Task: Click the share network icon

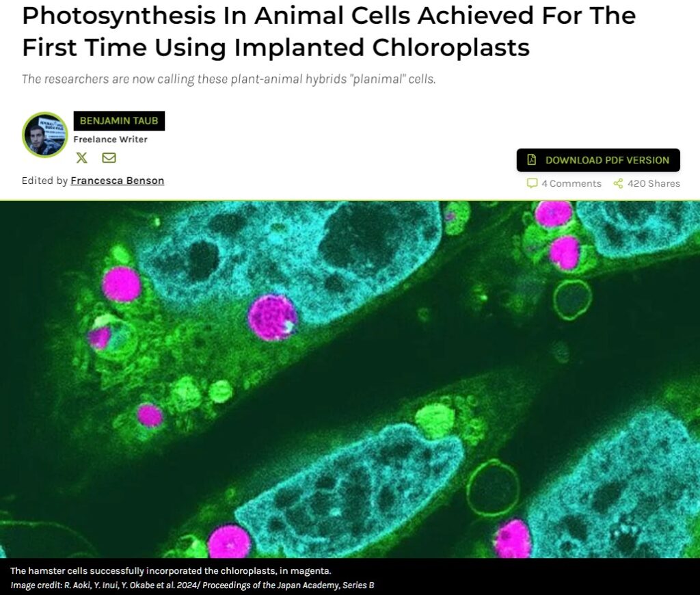Action: (x=618, y=183)
